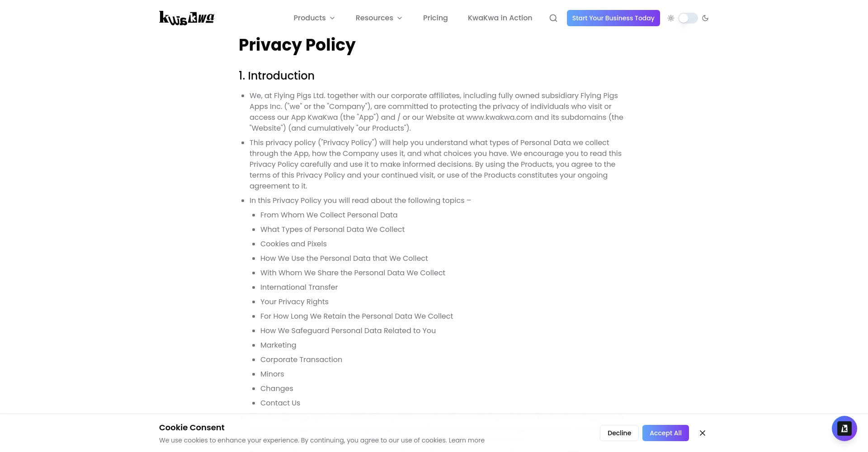The image size is (868, 452).
Task: Go to KwaKwa in Action
Action: pyautogui.click(x=500, y=18)
